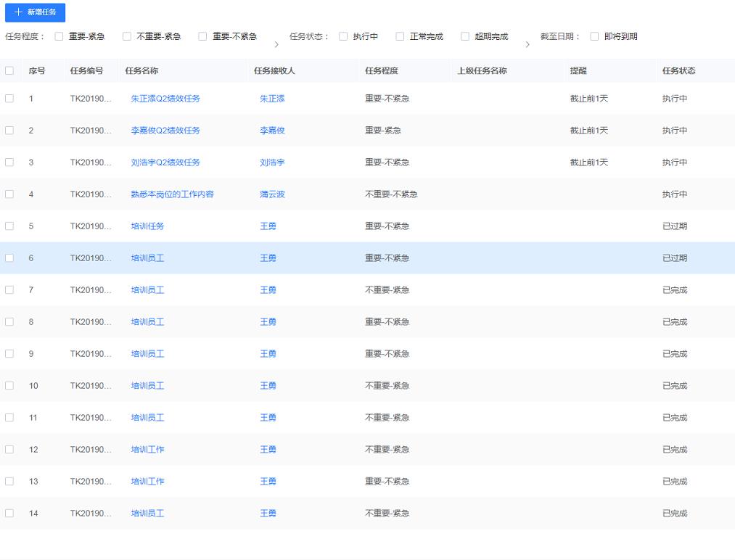Select the checkbox for row 5 培训任务

tap(9, 226)
